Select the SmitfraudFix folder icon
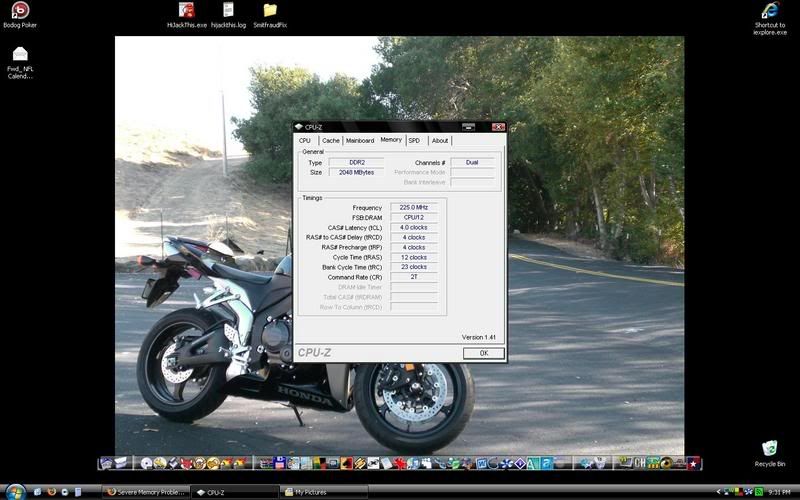This screenshot has width=800, height=500. [x=270, y=11]
